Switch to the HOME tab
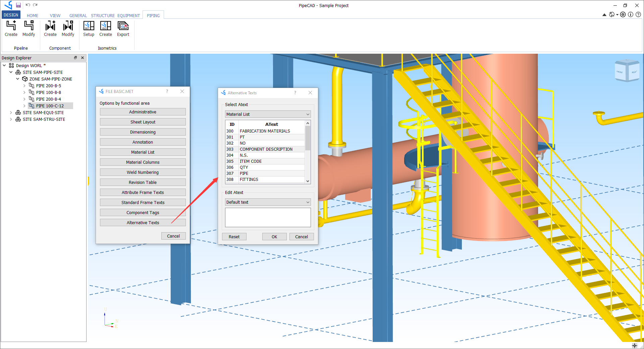644x349 pixels. (33, 15)
